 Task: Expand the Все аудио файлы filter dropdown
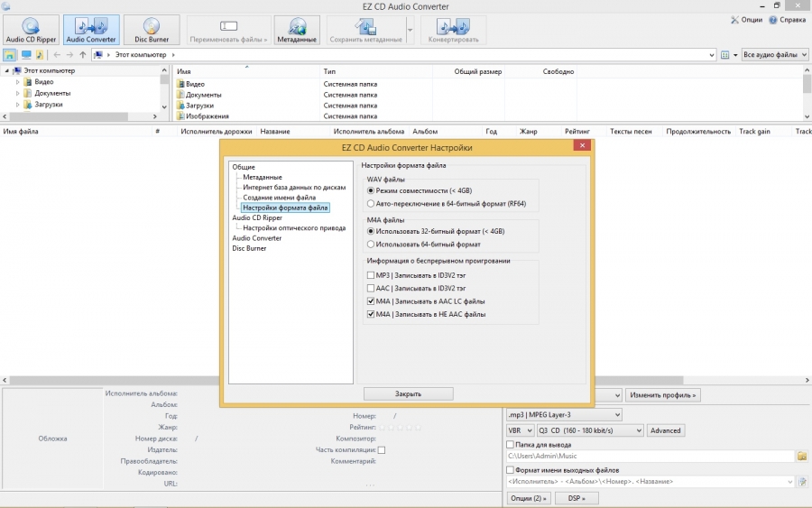point(774,55)
